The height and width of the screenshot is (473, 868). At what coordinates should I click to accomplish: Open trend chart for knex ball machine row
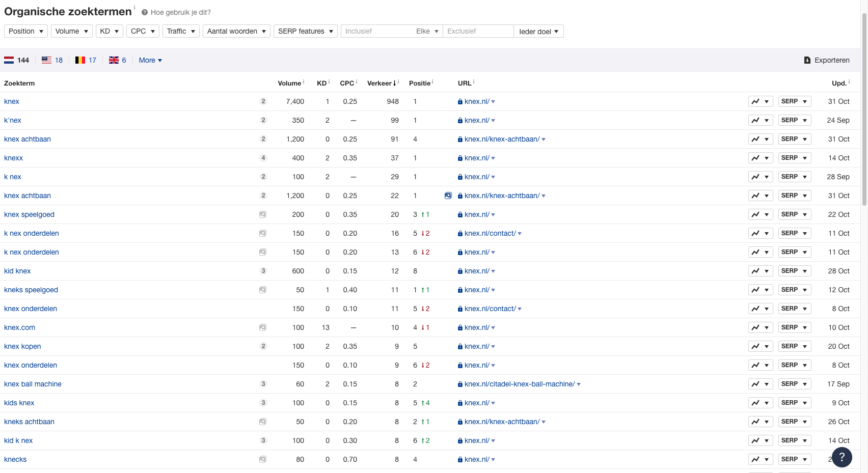pyautogui.click(x=761, y=384)
